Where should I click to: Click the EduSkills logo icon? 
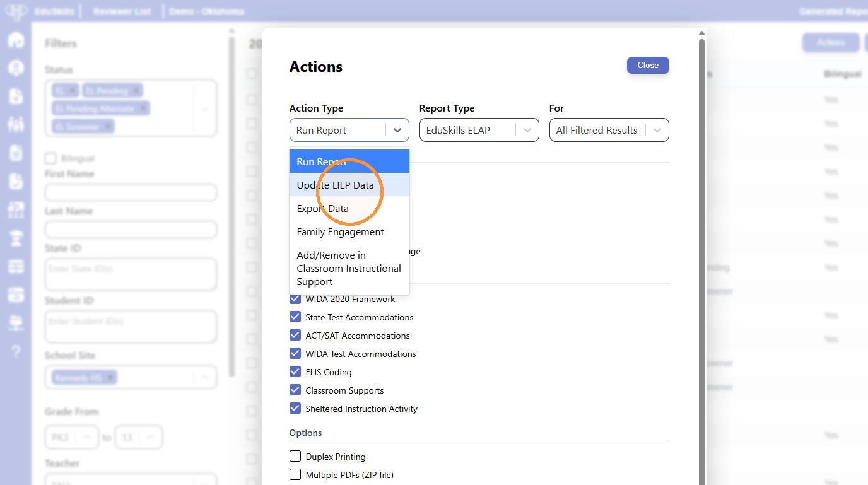point(16,11)
